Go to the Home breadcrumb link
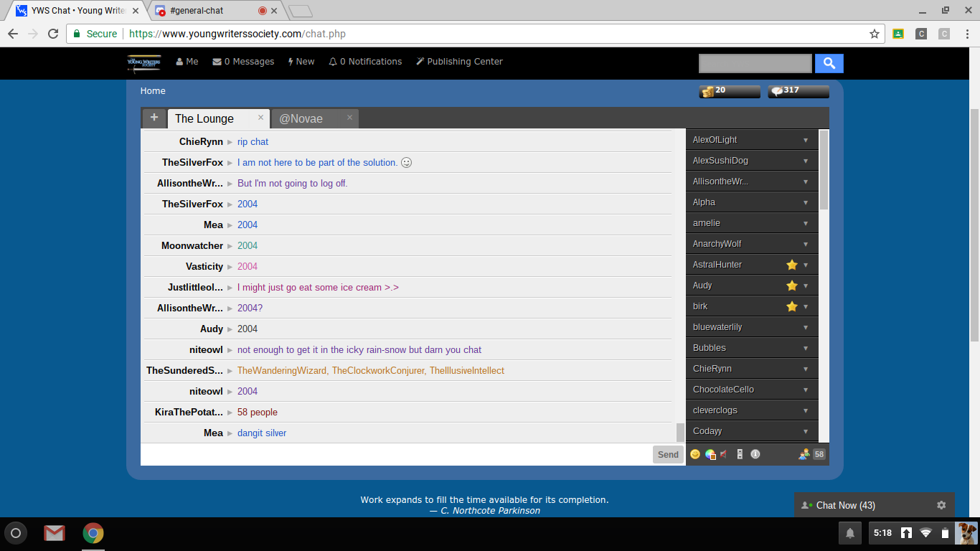Image resolution: width=980 pixels, height=551 pixels. pos(153,91)
